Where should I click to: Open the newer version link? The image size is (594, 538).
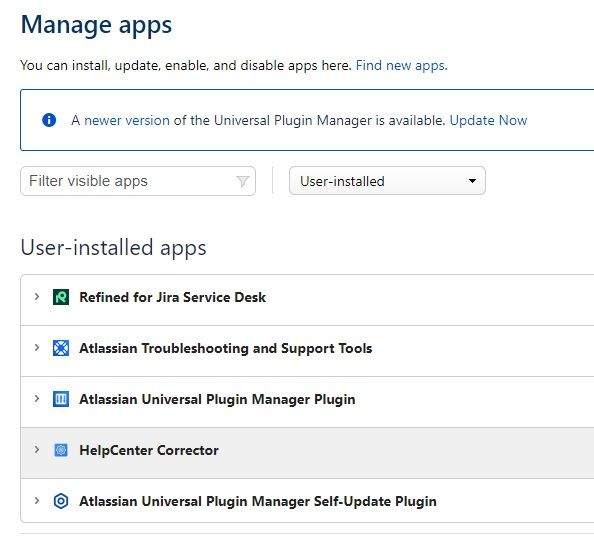[127, 120]
